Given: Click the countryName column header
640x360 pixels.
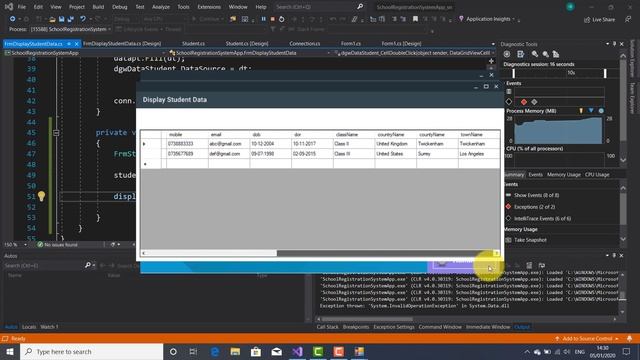Looking at the screenshot, I should [395, 135].
